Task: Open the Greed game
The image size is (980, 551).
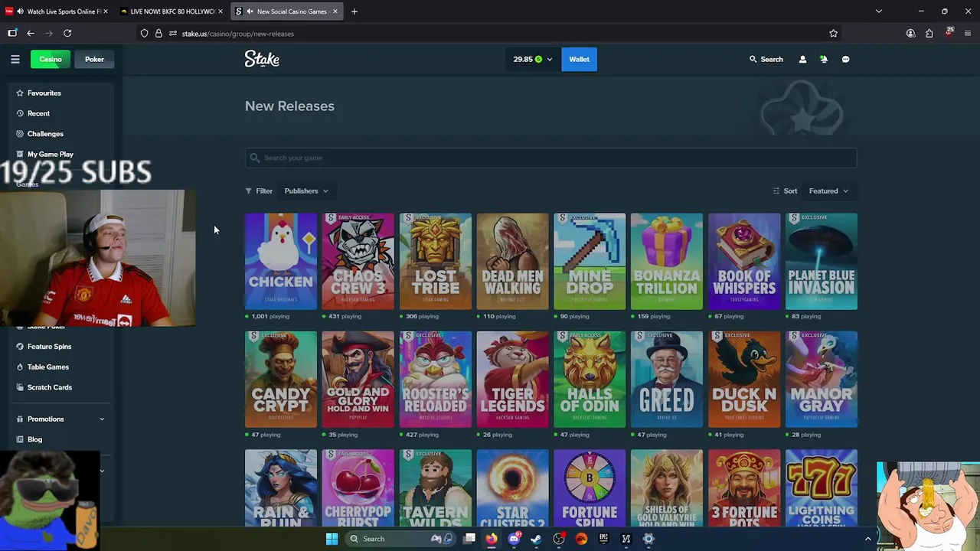Action: click(667, 379)
